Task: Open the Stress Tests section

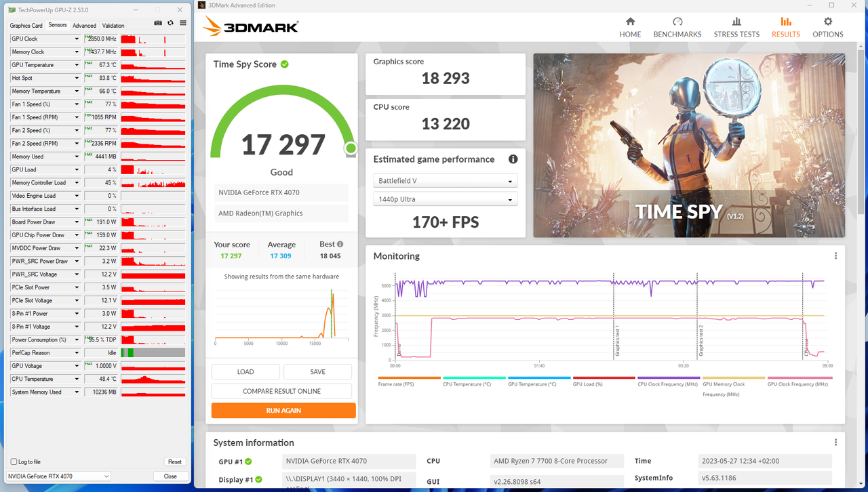Action: tap(736, 27)
